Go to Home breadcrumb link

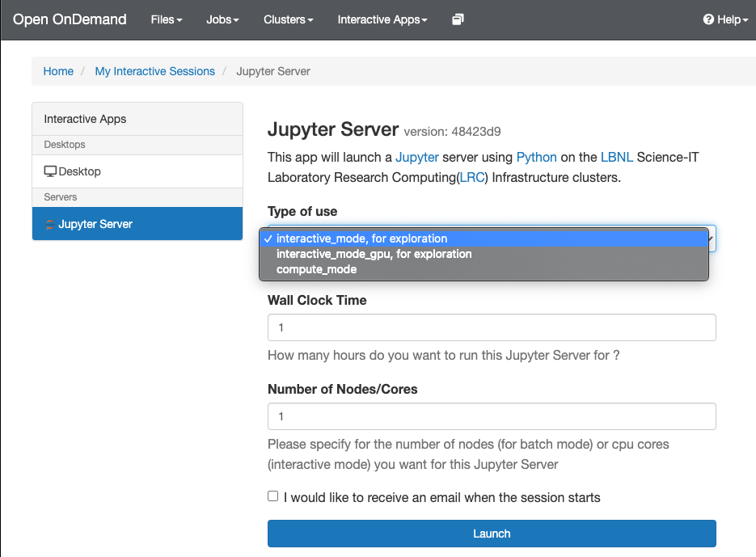click(58, 71)
